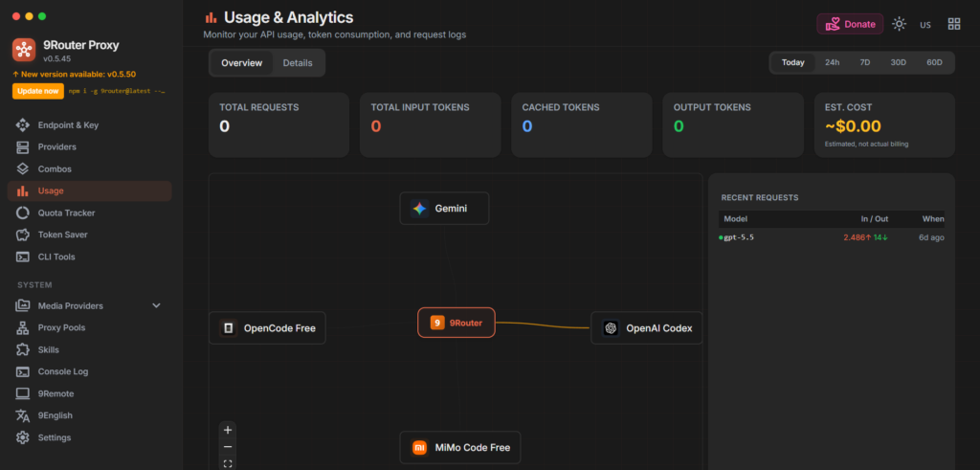This screenshot has height=470, width=980.
Task: Click the fit view icon on graph controls
Action: pos(228,463)
